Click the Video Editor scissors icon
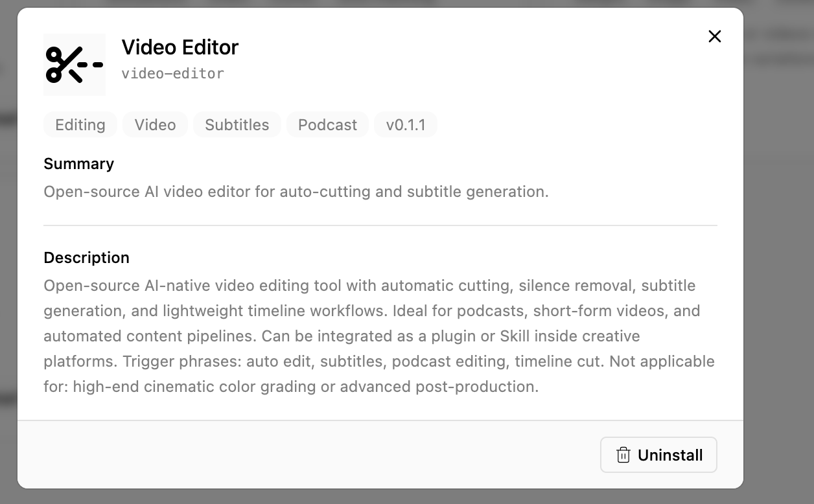Viewport: 814px width, 504px height. coord(75,65)
